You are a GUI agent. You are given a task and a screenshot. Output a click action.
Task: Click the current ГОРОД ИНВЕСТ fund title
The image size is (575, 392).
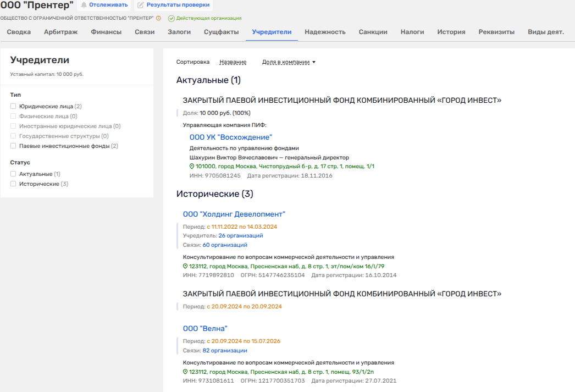pos(342,100)
